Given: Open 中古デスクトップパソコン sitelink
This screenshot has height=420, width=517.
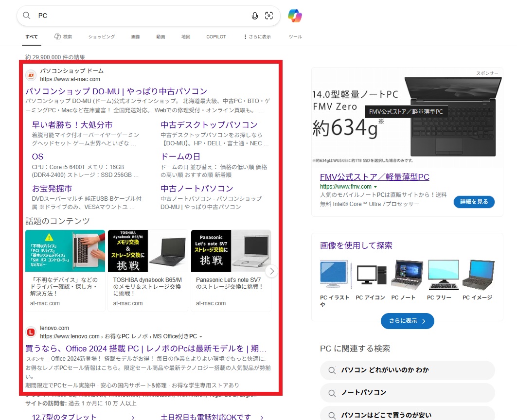Looking at the screenshot, I should click(209, 125).
